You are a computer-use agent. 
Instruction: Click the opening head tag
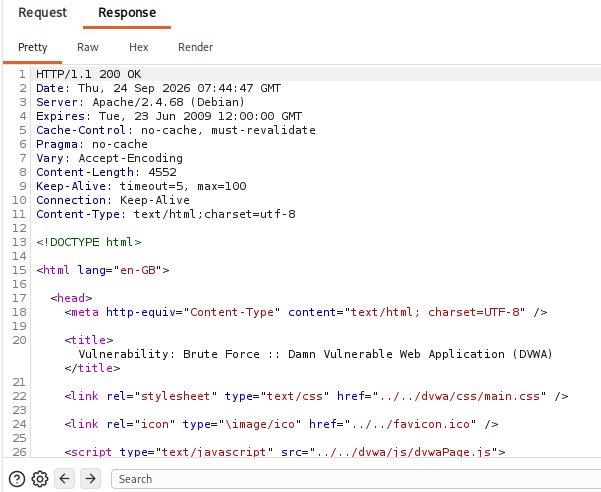(x=71, y=298)
